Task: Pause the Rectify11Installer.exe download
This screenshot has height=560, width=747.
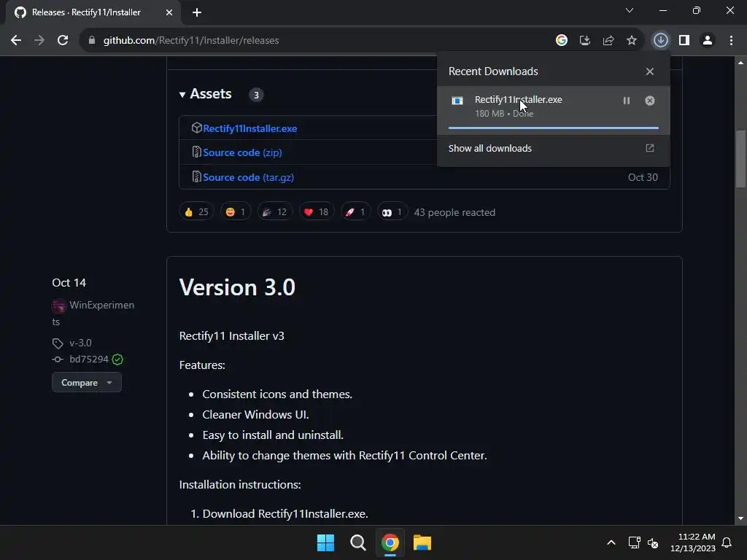Action: pyautogui.click(x=627, y=101)
